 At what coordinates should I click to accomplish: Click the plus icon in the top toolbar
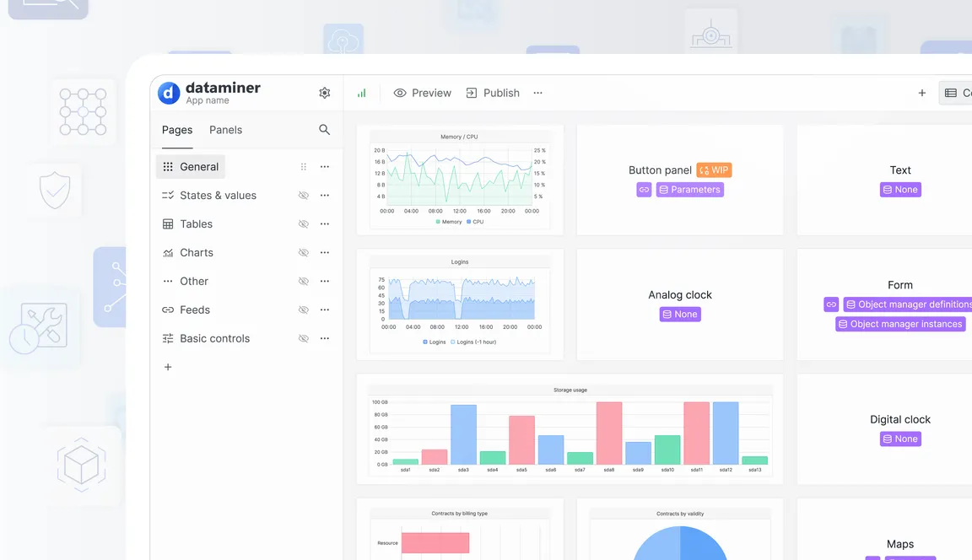coord(921,93)
